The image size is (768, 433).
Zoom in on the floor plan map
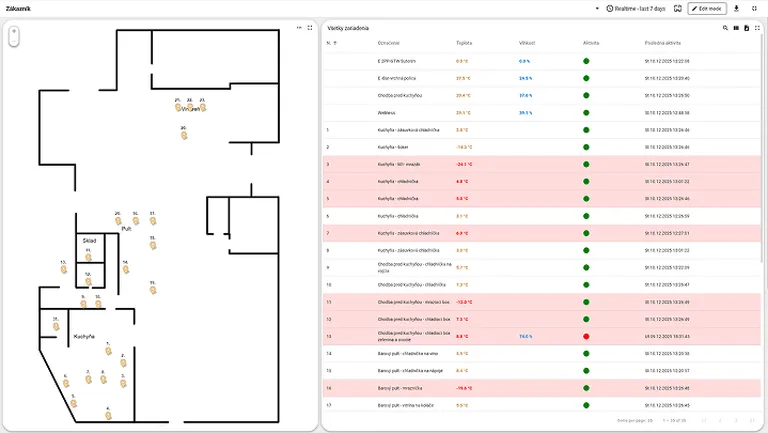(x=14, y=32)
